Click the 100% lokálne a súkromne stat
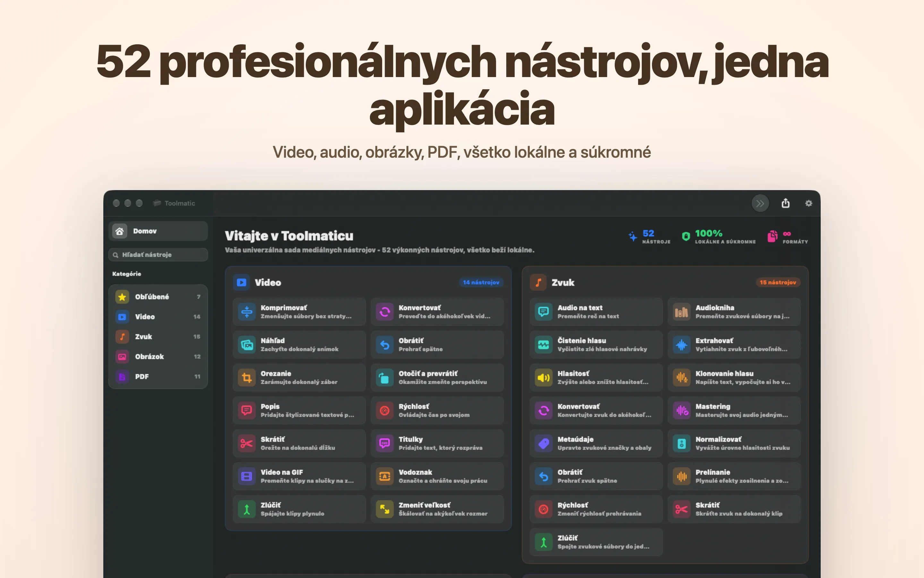Viewport: 924px width, 578px height. [719, 236]
